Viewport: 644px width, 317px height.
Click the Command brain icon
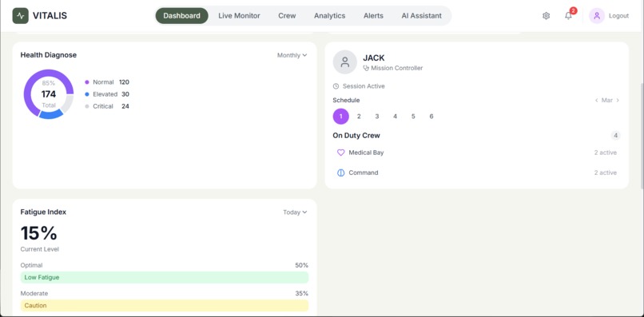[x=341, y=172]
